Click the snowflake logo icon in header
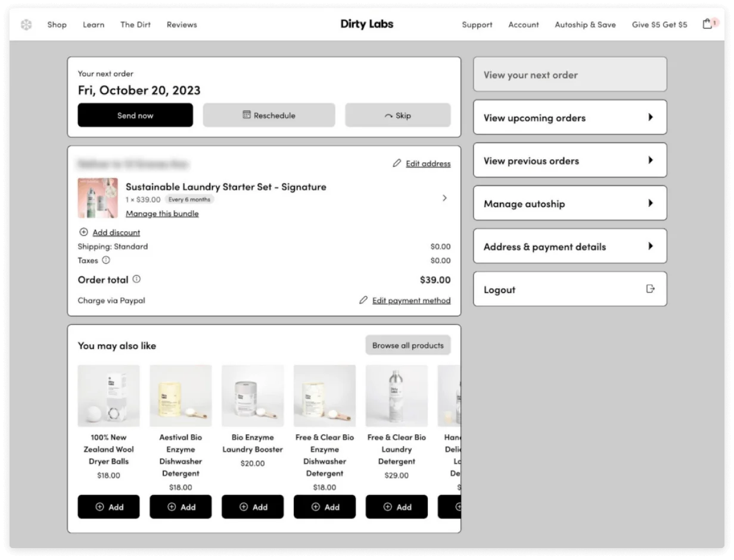Viewport: 734px width, 560px height. click(26, 25)
